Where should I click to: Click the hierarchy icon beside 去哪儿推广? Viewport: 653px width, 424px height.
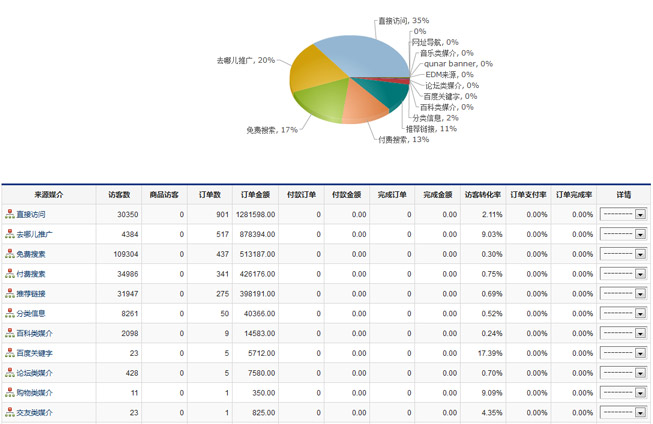point(10,234)
